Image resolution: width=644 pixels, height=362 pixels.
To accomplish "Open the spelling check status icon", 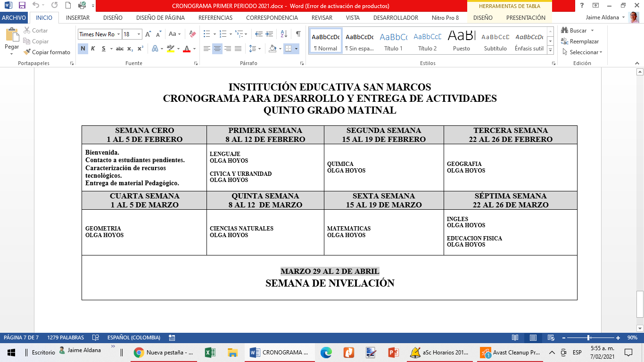I will (x=96, y=337).
